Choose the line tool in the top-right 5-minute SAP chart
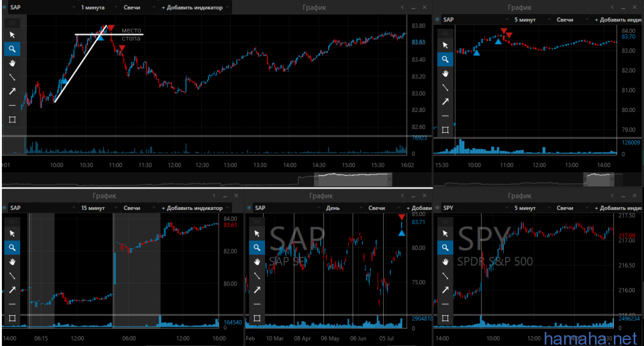 coord(445,87)
